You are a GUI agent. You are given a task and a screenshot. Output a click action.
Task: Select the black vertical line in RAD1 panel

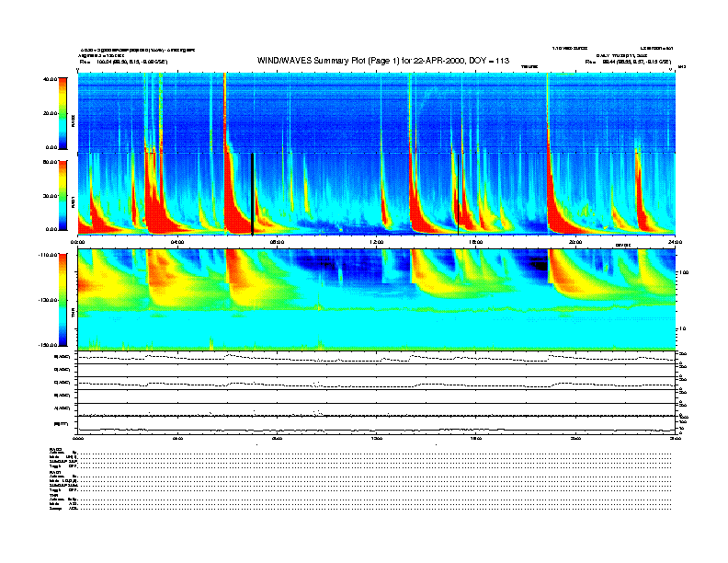click(252, 193)
